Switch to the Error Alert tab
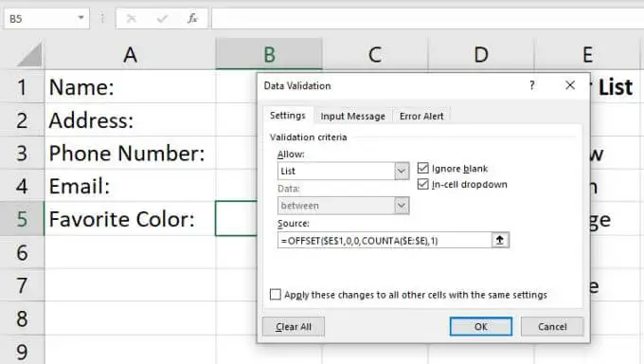The width and height of the screenshot is (644, 364). (x=421, y=117)
